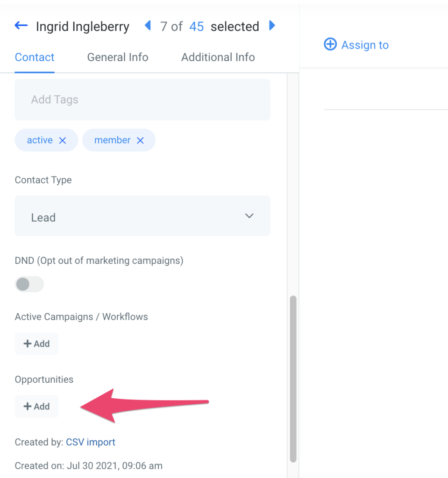Expand Contact Type using the chevron arrow
Image resolution: width=448 pixels, height=478 pixels.
pyautogui.click(x=249, y=216)
